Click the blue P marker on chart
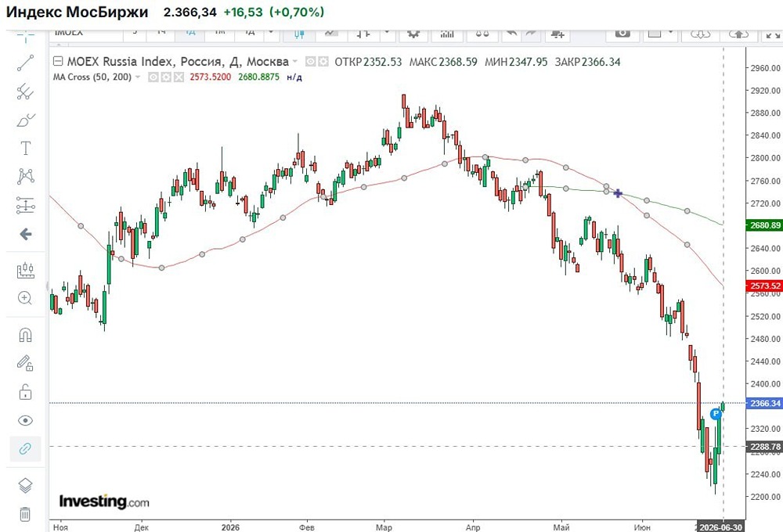 pos(716,414)
